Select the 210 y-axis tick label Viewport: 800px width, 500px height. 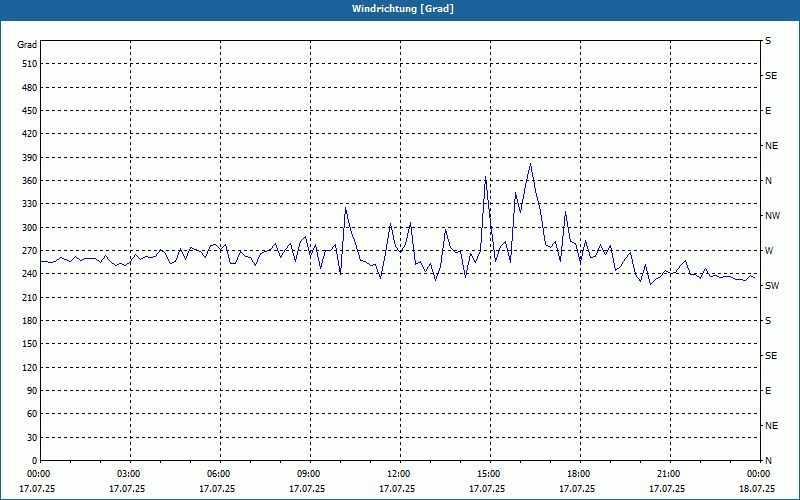pyautogui.click(x=30, y=297)
